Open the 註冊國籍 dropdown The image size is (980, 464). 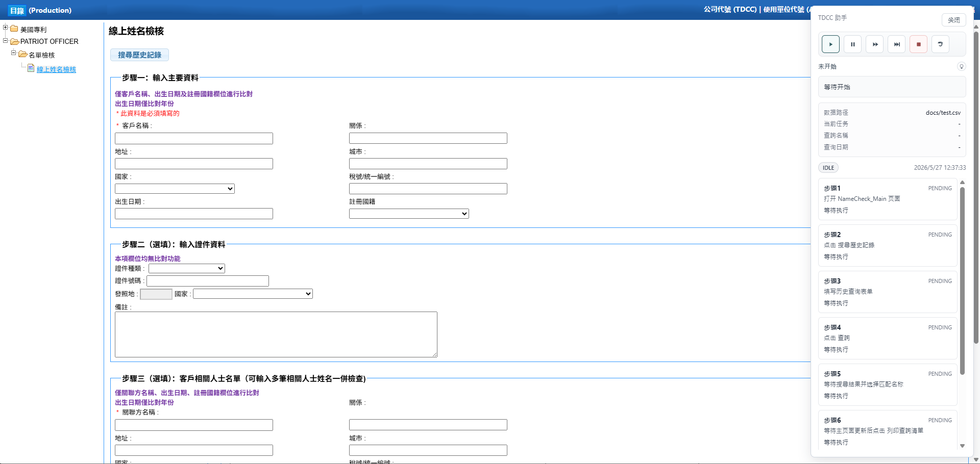coord(409,214)
